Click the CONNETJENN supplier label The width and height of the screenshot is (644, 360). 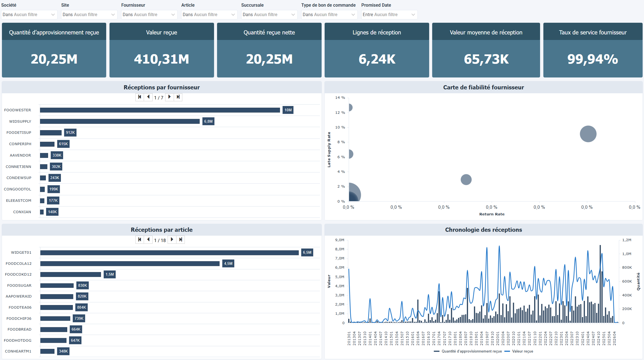(x=18, y=167)
